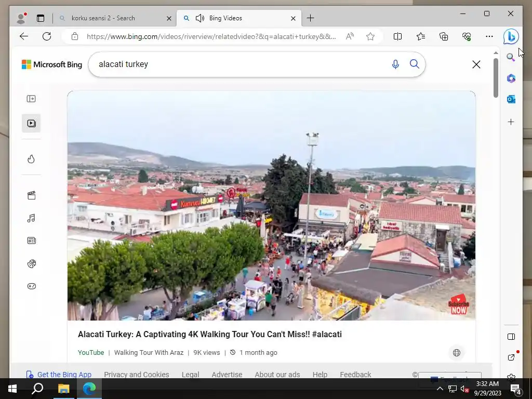This screenshot has width=532, height=399.
Task: Open link in new window sidebar icon
Action: pos(511,357)
